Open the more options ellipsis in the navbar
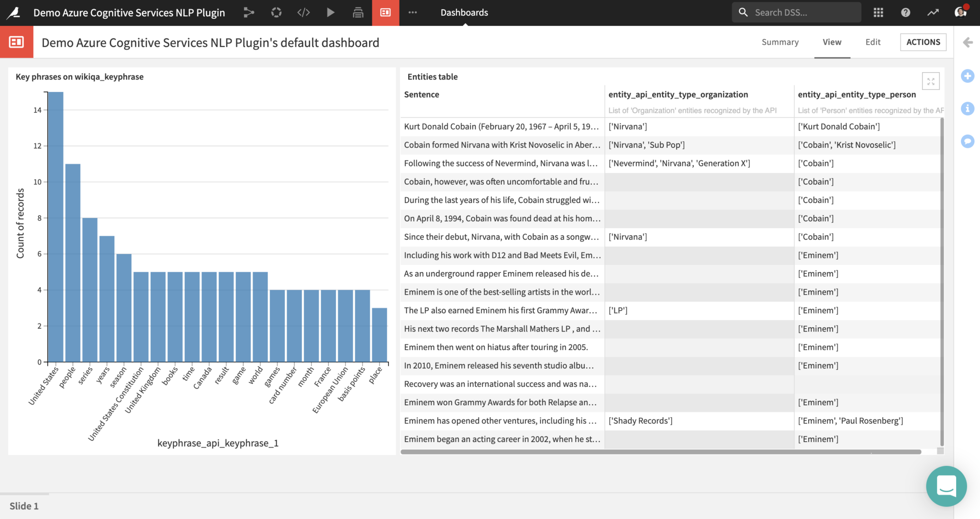The height and width of the screenshot is (519, 980). pyautogui.click(x=412, y=12)
